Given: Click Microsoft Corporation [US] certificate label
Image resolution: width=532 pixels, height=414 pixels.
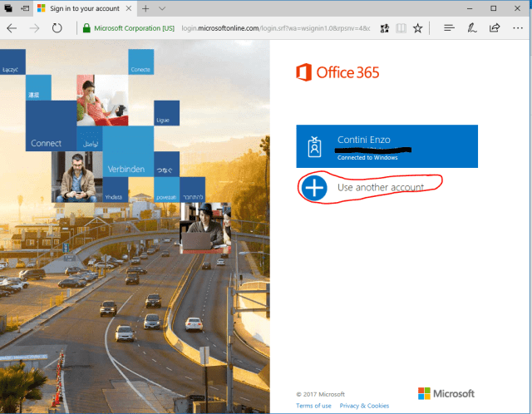Looking at the screenshot, I should coord(135,28).
